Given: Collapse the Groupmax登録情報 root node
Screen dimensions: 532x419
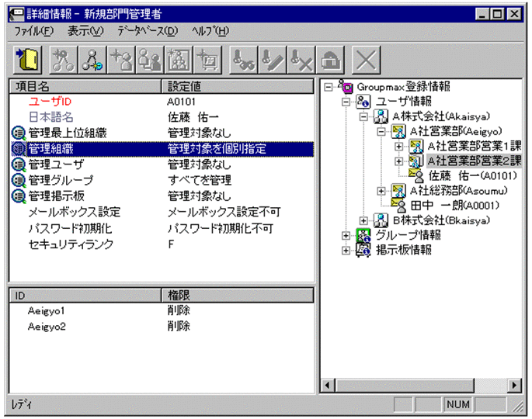Looking at the screenshot, I should pyautogui.click(x=328, y=87).
